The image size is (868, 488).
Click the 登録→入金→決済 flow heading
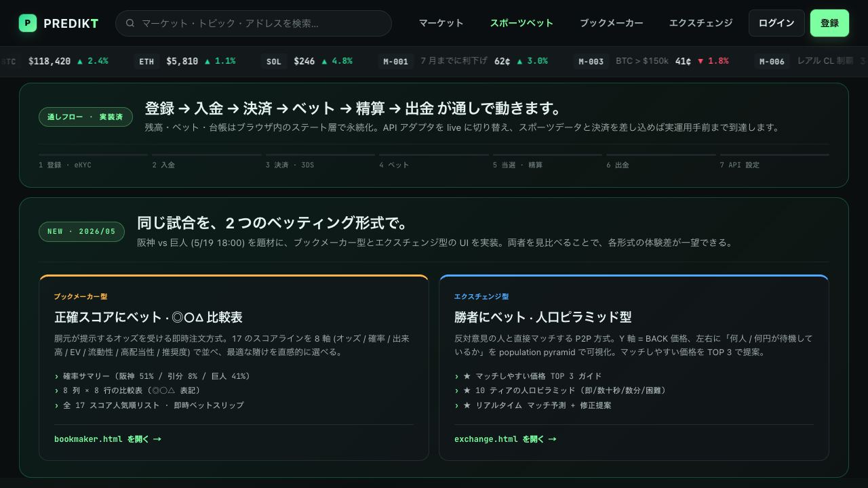click(x=353, y=108)
